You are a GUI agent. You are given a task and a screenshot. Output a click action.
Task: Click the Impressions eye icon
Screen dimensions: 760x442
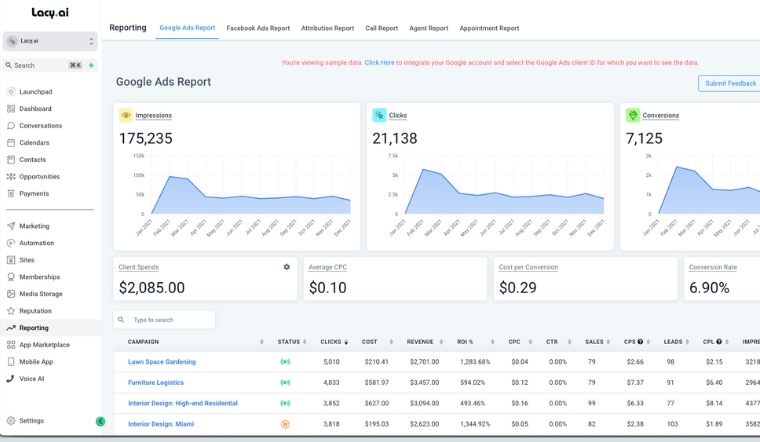click(126, 115)
